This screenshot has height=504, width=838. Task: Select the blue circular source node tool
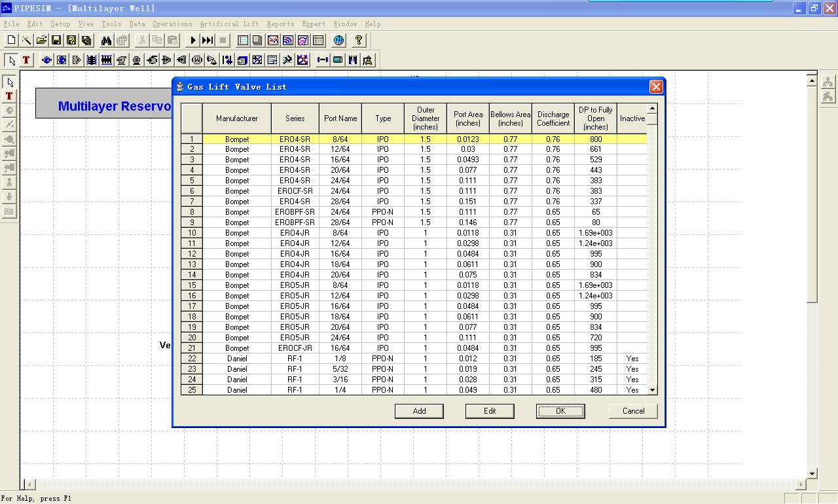(x=46, y=60)
